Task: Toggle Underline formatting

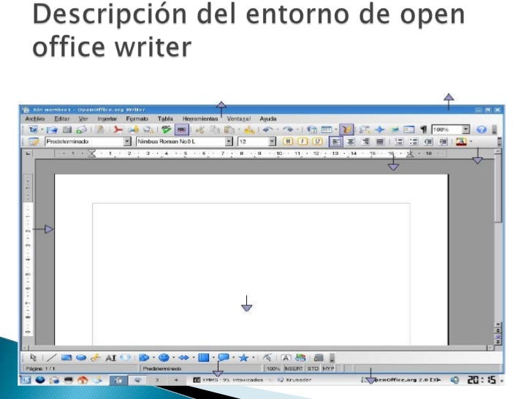Action: pyautogui.click(x=317, y=142)
